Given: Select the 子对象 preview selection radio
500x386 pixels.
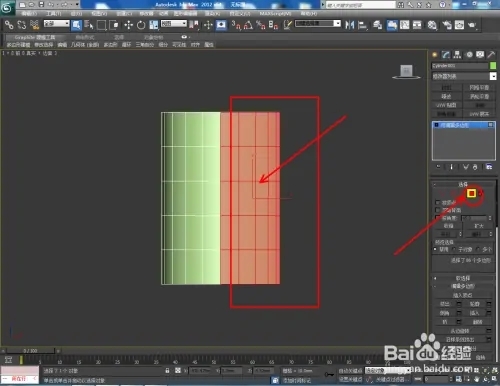Looking at the screenshot, I should [454, 249].
